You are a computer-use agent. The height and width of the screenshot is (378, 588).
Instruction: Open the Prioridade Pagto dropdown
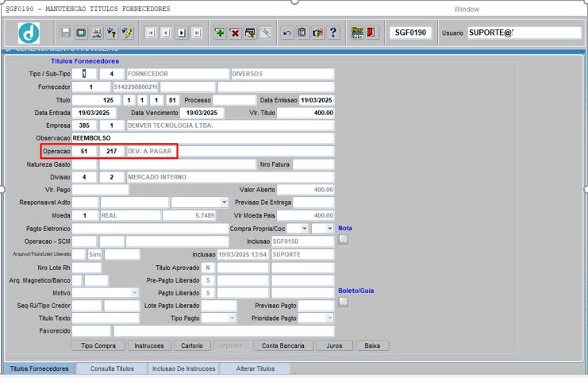(x=329, y=318)
